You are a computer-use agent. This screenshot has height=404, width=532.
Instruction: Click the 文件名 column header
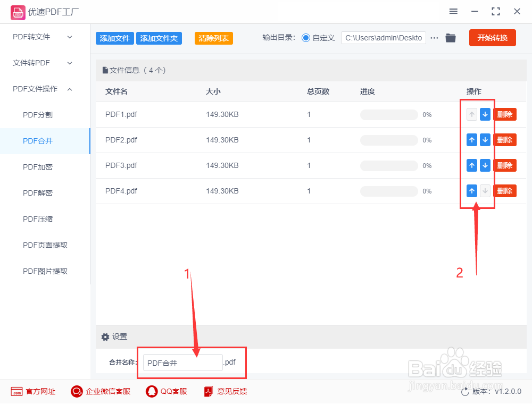[117, 91]
